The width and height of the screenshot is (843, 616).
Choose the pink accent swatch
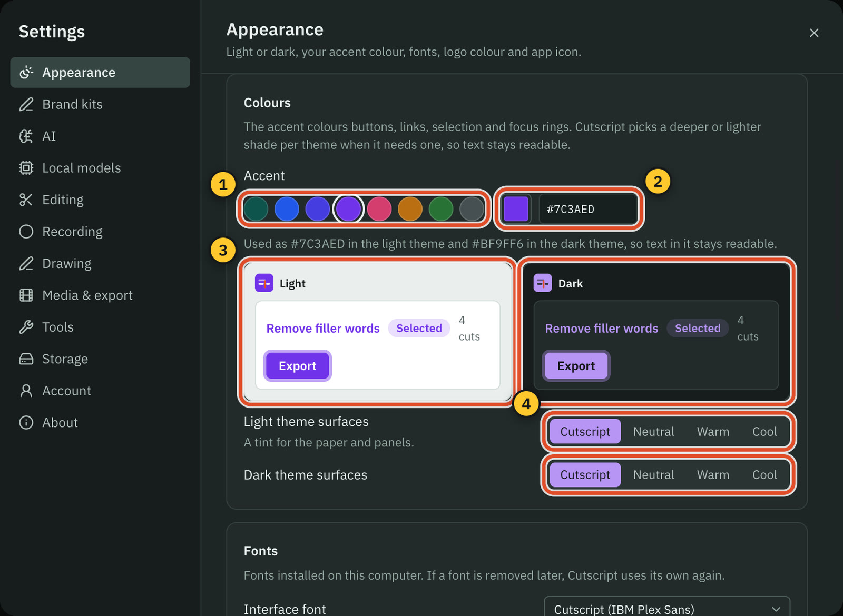pyautogui.click(x=379, y=209)
